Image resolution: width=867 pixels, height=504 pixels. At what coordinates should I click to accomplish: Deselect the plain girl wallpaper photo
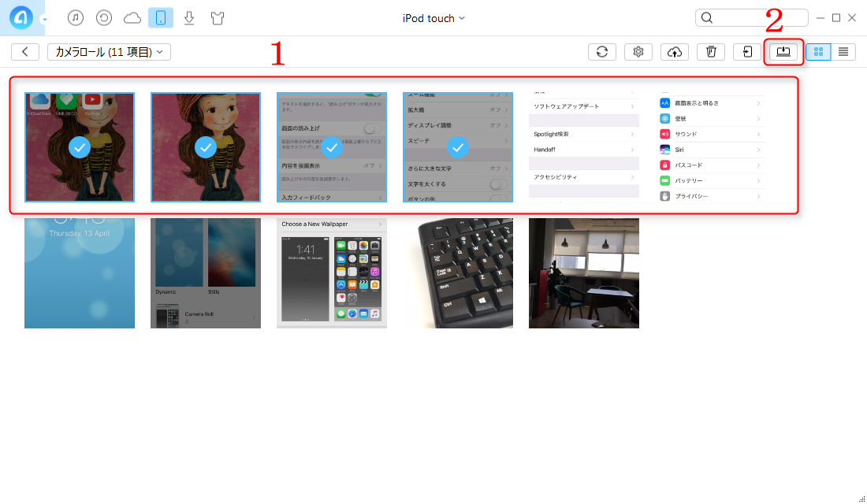[206, 147]
